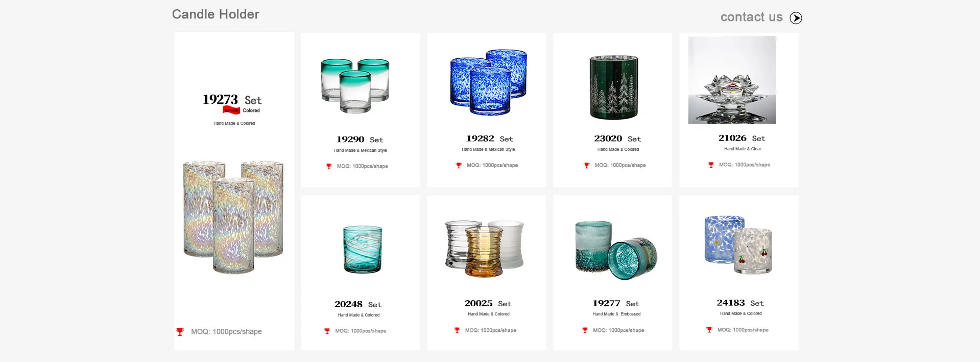The image size is (980, 362).
Task: Open the iridescent 19273 Set candle holder image
Action: tap(233, 217)
